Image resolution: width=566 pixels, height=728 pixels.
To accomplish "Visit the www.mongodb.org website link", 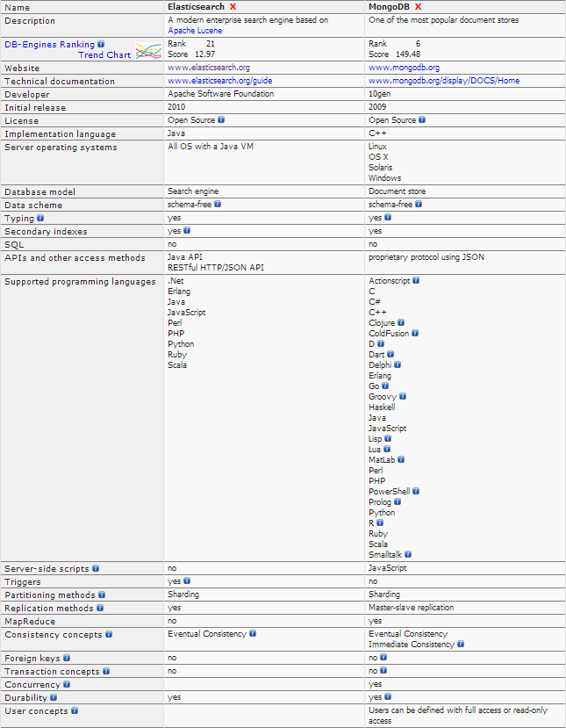I will (404, 67).
